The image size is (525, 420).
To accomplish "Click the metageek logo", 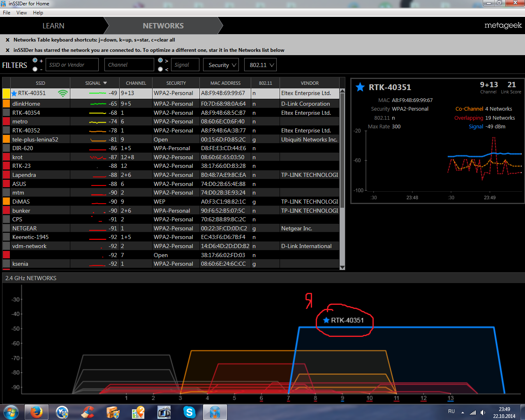I will point(503,26).
